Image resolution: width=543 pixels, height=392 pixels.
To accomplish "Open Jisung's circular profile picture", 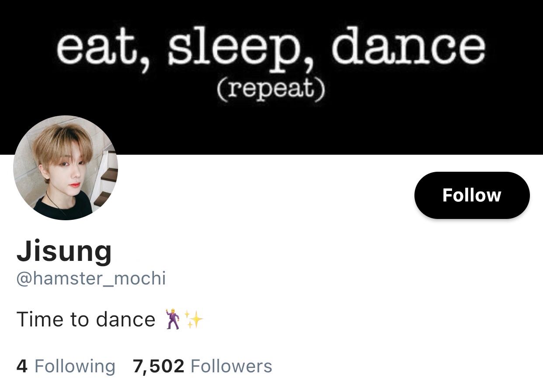I will (66, 168).
